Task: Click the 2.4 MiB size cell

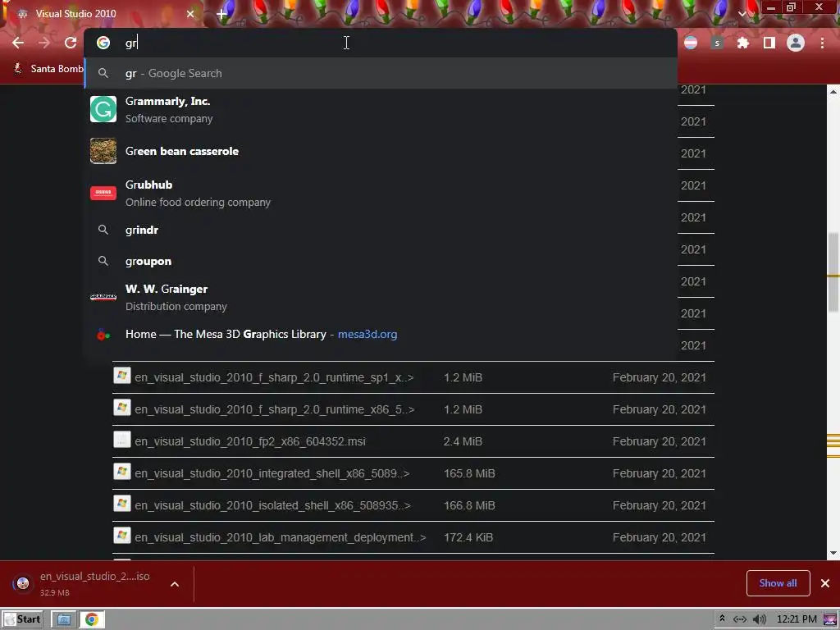Action: click(463, 442)
